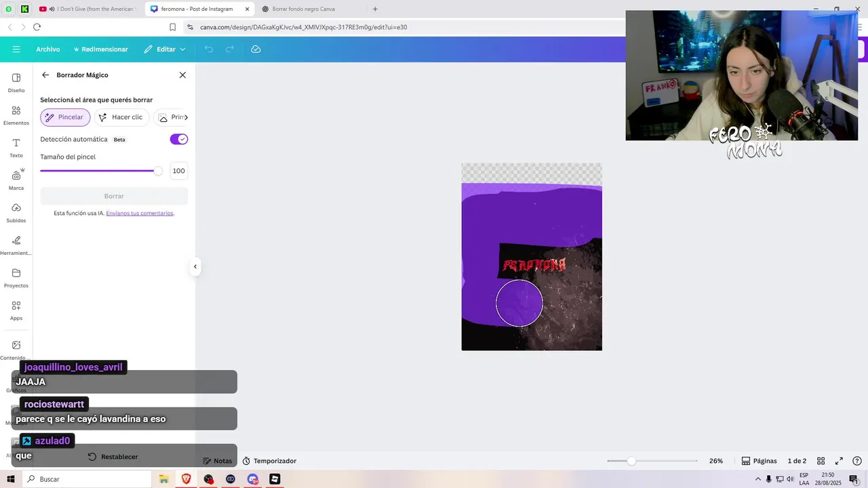Image resolution: width=868 pixels, height=488 pixels.
Task: Open the Marca sidebar panel
Action: (x=16, y=180)
